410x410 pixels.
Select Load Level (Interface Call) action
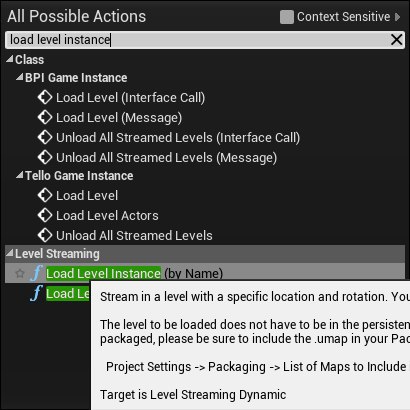tap(130, 98)
